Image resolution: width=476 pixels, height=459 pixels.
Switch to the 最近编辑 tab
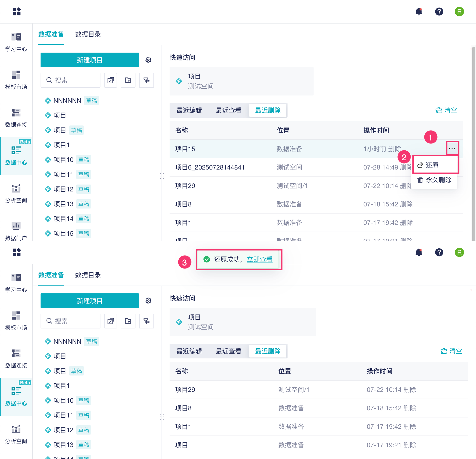tap(189, 110)
